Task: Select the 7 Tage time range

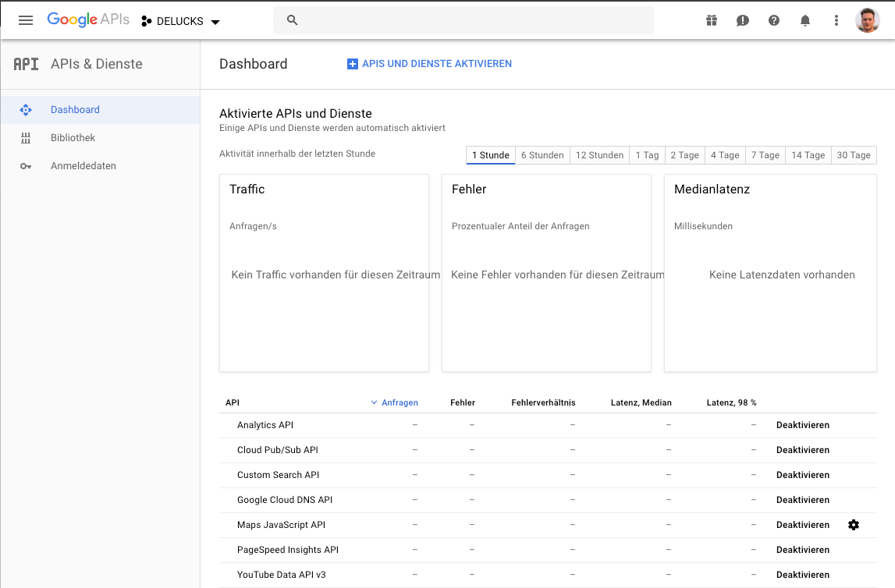Action: coord(765,155)
